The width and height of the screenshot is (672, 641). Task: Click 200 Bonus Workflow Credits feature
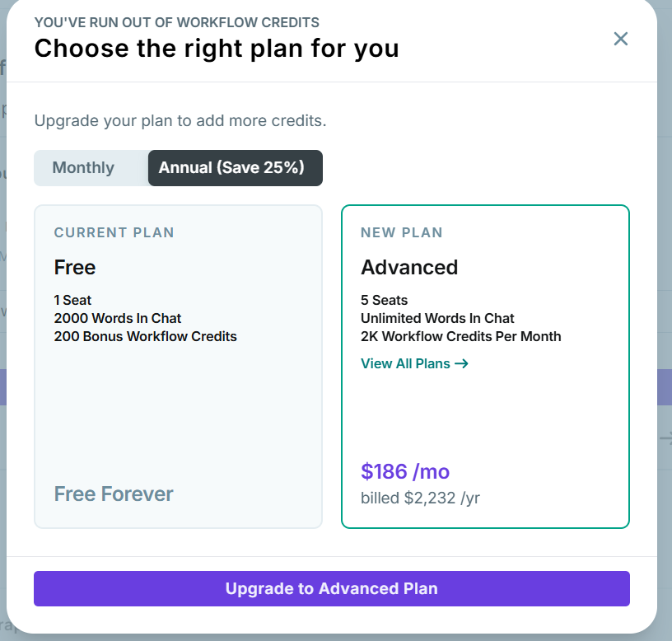[x=145, y=336]
